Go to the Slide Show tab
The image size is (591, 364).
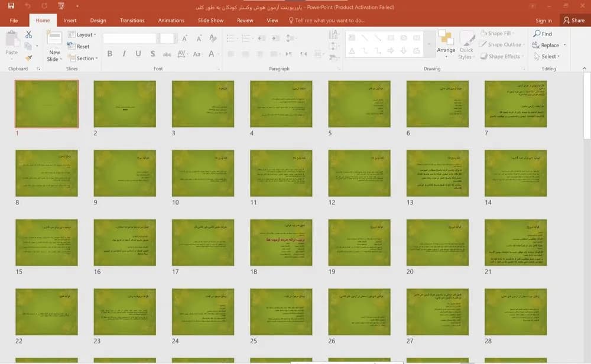click(211, 20)
